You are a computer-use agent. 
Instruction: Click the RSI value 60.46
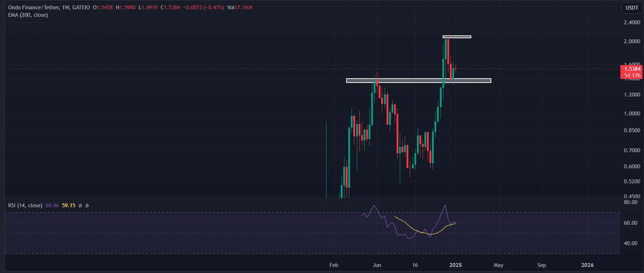coord(52,205)
